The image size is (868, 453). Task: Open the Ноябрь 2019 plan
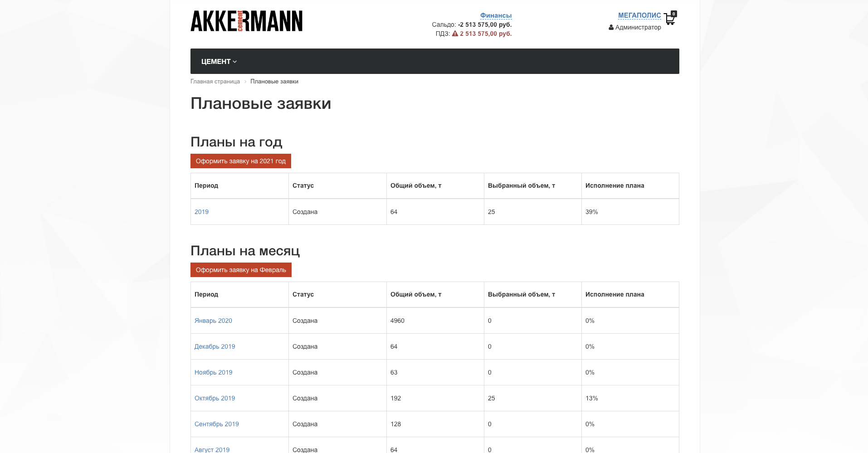click(x=213, y=372)
